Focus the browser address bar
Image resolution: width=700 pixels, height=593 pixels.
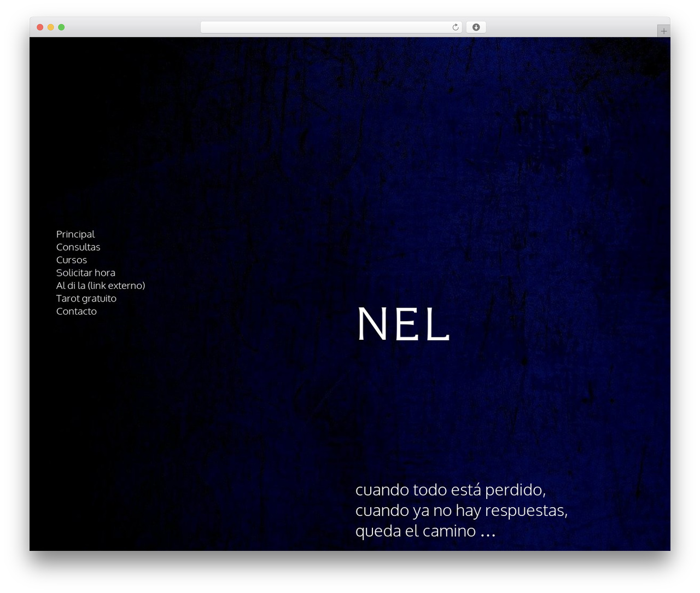(331, 27)
